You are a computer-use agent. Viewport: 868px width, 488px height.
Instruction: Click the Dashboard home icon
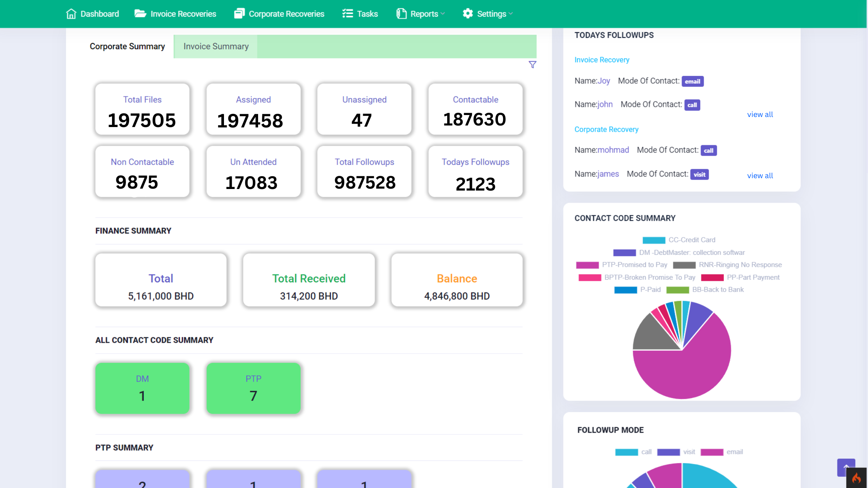71,14
